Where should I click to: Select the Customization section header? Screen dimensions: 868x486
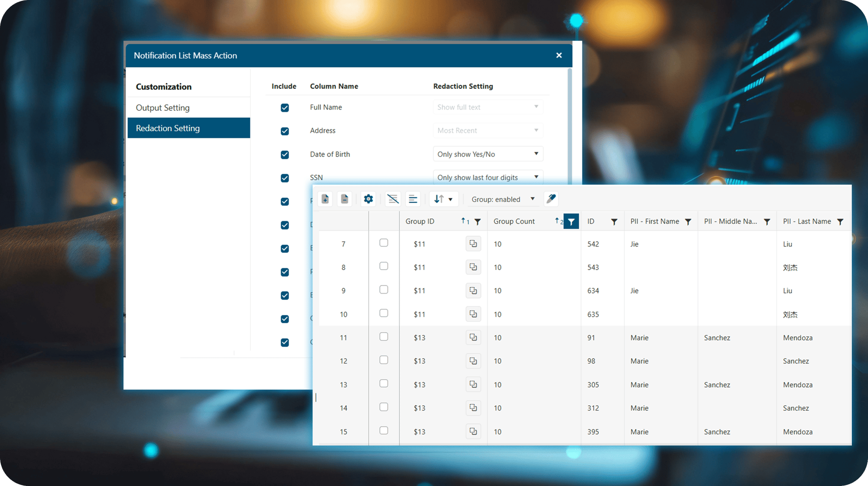point(163,86)
